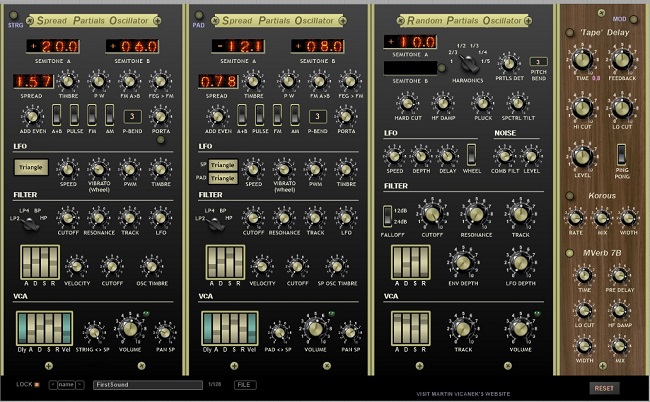Open the STRG LFO Triangle waveform selector
Viewport: 650px width, 402px height.
click(x=29, y=168)
